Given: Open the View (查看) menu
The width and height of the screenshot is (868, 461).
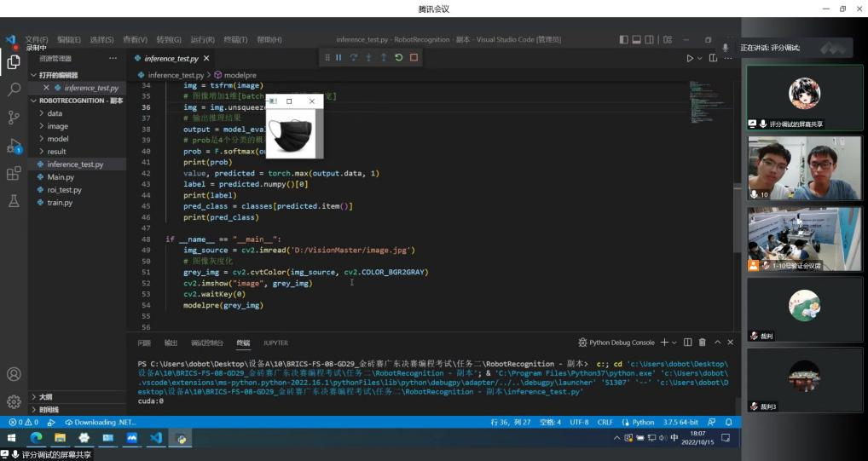Looking at the screenshot, I should coord(135,40).
